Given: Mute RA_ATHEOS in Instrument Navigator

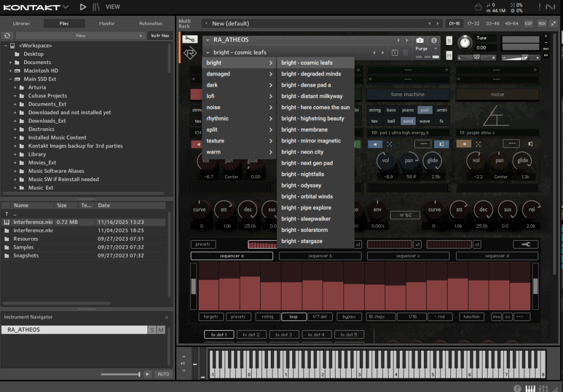Looking at the screenshot, I should pyautogui.click(x=161, y=330).
